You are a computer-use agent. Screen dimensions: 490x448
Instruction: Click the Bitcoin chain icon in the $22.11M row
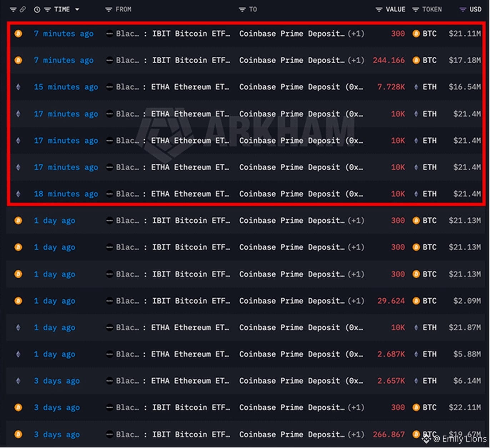[18, 407]
